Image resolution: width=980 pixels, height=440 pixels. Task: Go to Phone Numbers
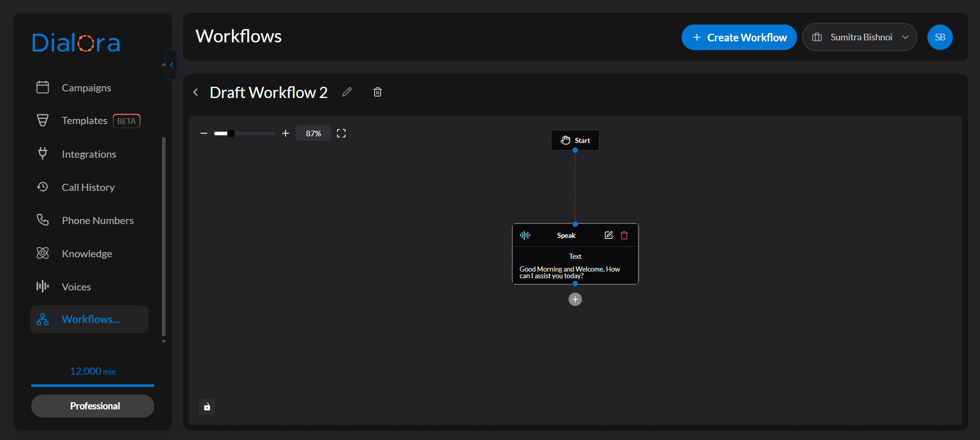98,221
